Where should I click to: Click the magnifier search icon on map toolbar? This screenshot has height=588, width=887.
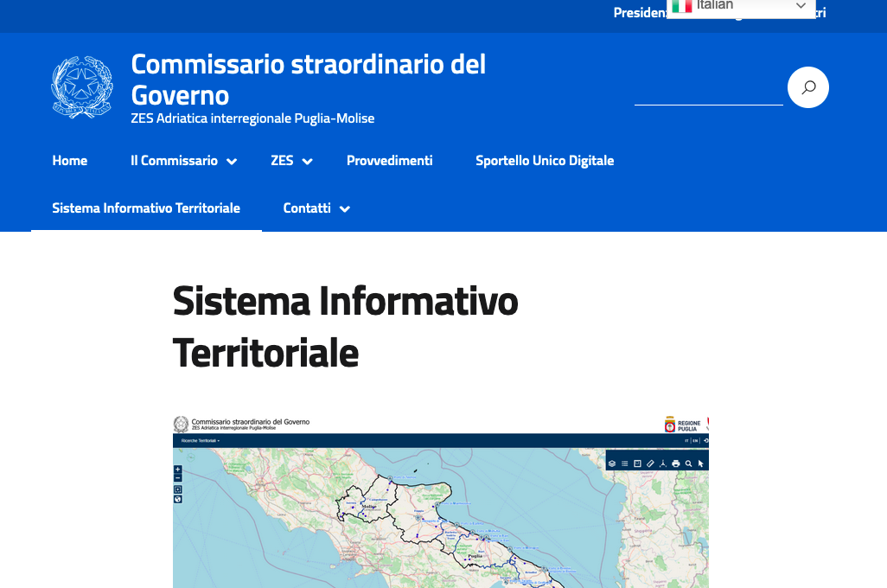point(688,463)
